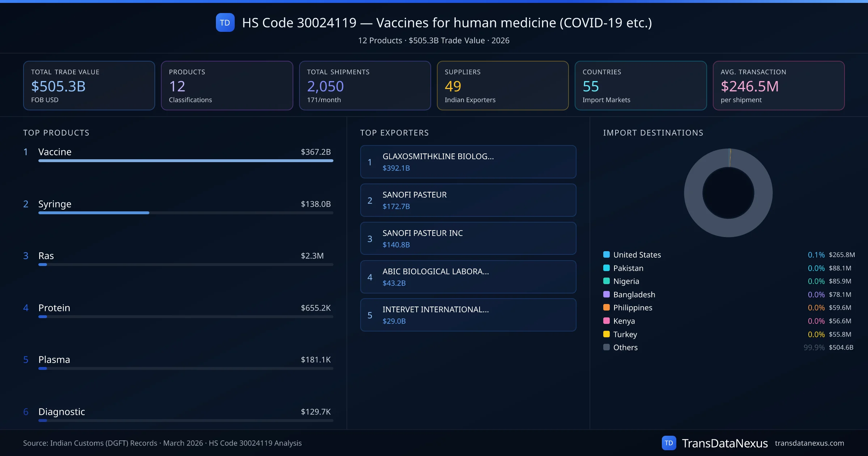This screenshot has height=456, width=868.
Task: Select the GLAXOSMITHKLINE BIOLOG... exporter card
Action: (468, 162)
